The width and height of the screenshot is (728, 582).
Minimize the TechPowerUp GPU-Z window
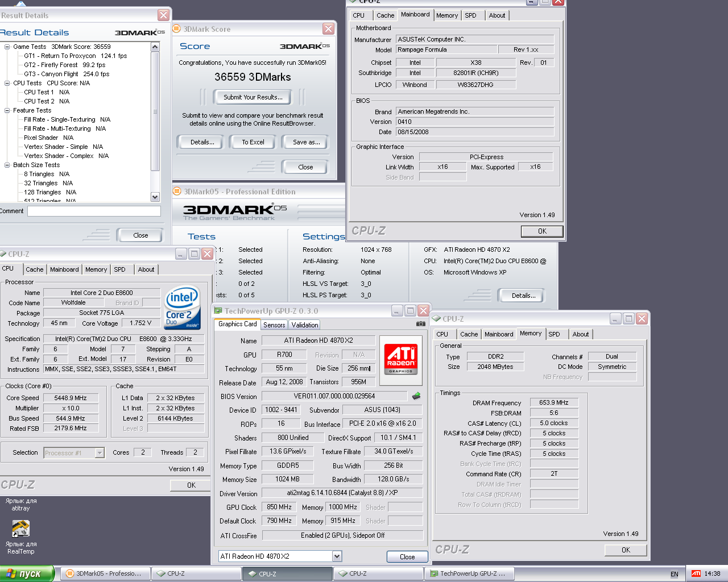point(397,310)
